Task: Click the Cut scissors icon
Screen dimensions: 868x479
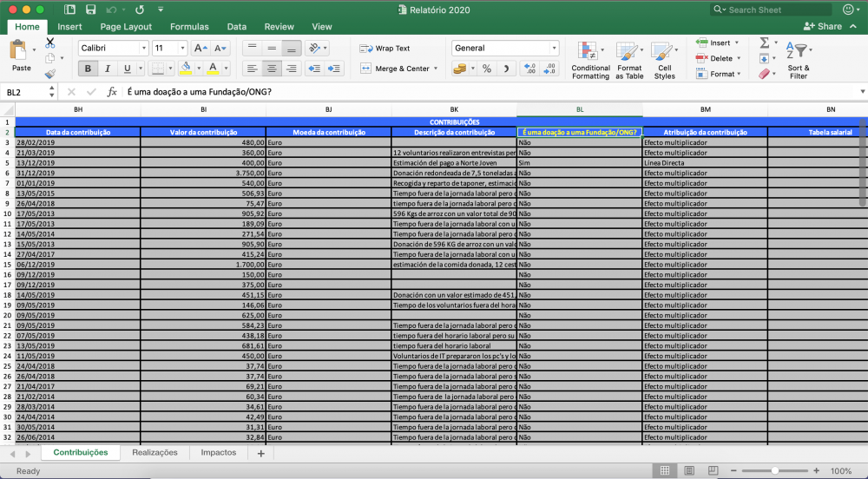Action: pyautogui.click(x=49, y=43)
